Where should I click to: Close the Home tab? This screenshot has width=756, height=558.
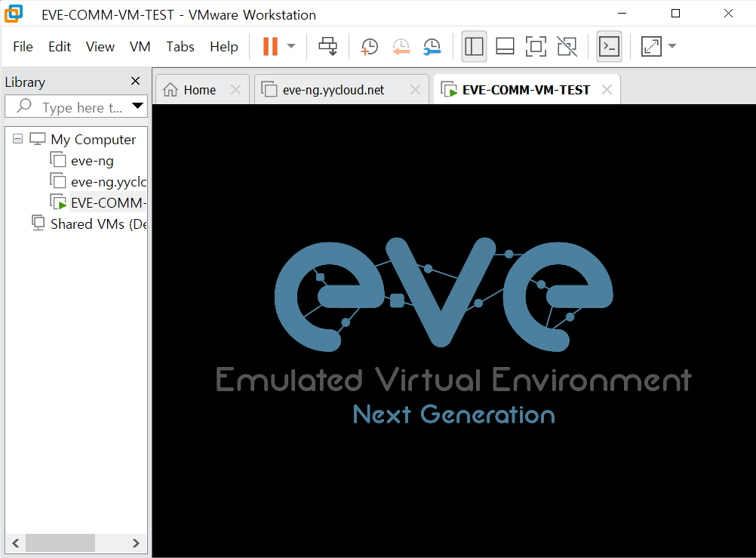pyautogui.click(x=235, y=90)
